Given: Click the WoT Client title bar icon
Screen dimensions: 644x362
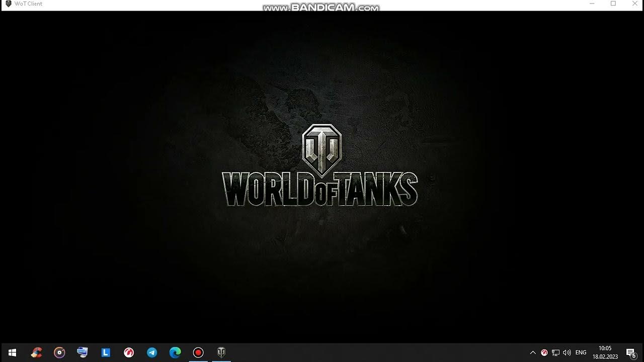Looking at the screenshot, I should coord(8,4).
